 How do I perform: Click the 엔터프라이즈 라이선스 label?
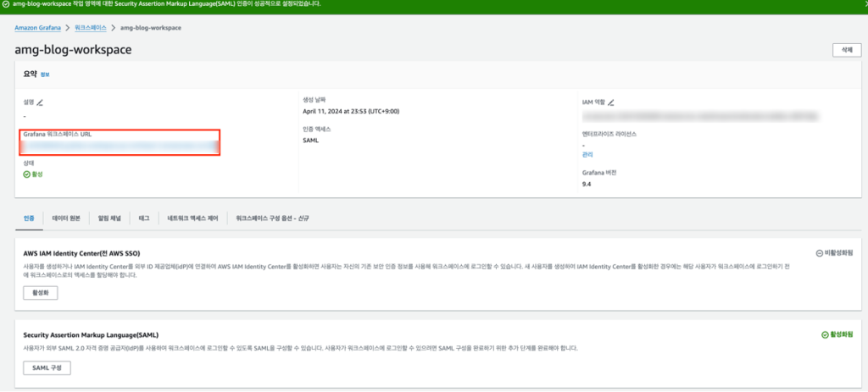click(609, 134)
